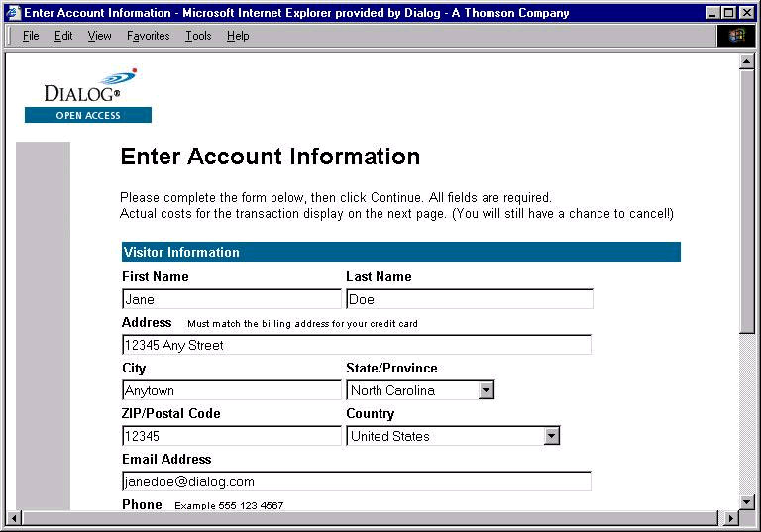
Task: Click the vertical scrollbar down arrow
Action: pyautogui.click(x=747, y=502)
